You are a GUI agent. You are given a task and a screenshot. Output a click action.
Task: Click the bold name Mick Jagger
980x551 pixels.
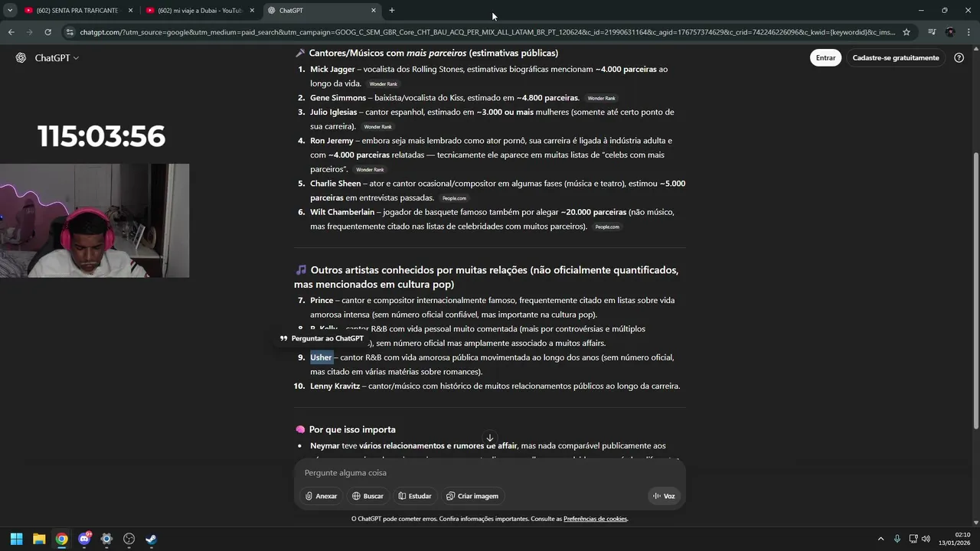(332, 69)
